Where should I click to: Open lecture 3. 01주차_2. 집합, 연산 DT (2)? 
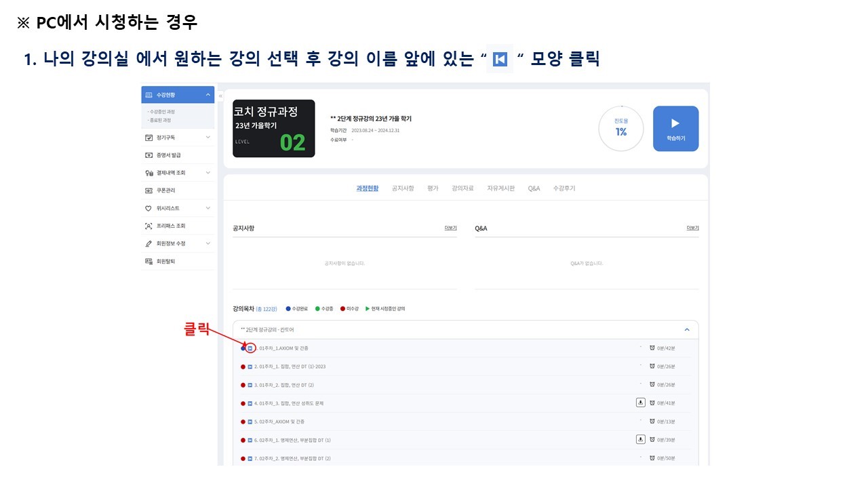click(x=284, y=385)
